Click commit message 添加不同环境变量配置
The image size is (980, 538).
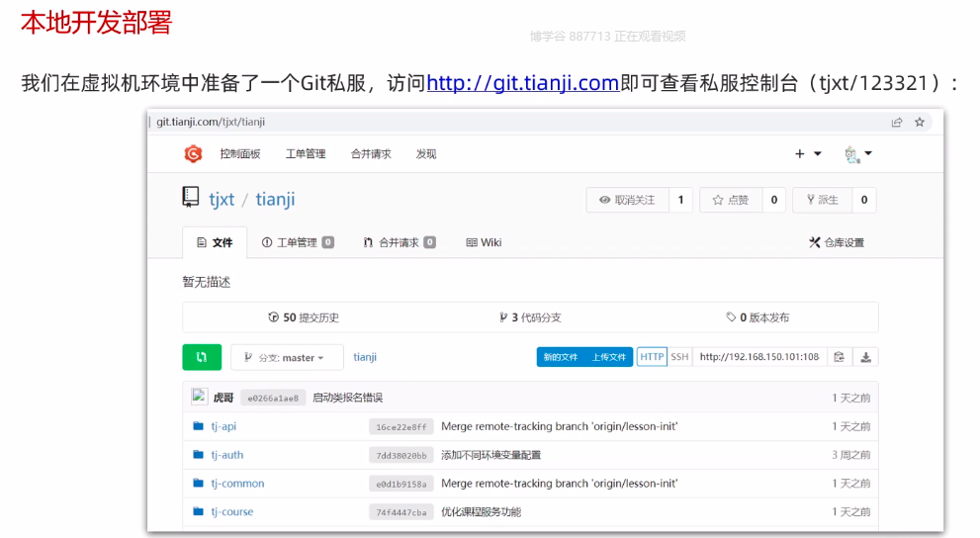pos(490,455)
